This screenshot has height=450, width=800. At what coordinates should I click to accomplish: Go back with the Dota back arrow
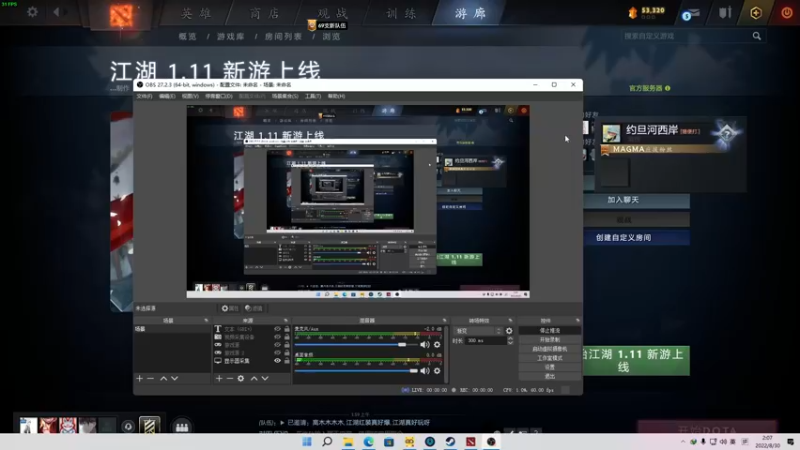click(56, 11)
